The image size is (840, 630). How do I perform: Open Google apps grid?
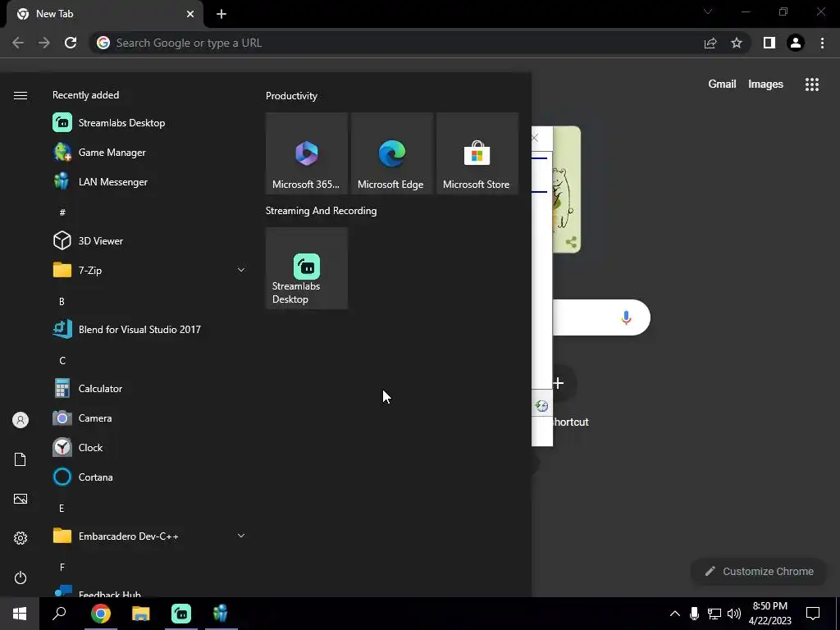click(812, 84)
